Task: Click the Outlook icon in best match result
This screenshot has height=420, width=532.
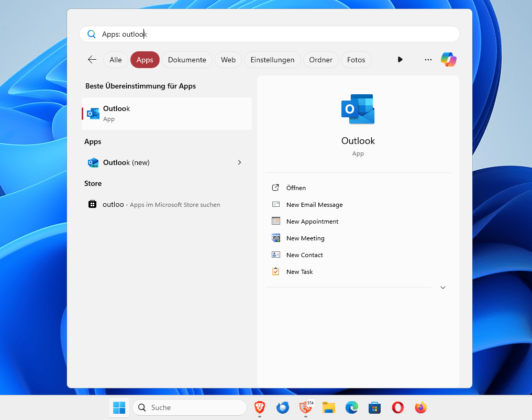Action: [93, 113]
